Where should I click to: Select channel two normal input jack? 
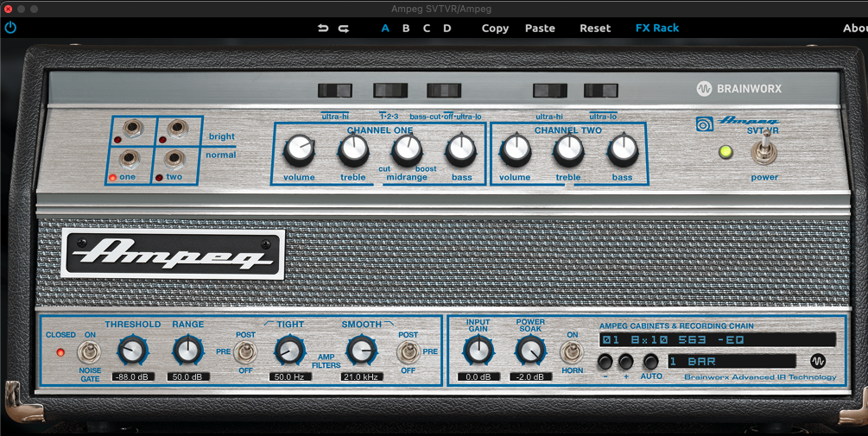pos(174,160)
